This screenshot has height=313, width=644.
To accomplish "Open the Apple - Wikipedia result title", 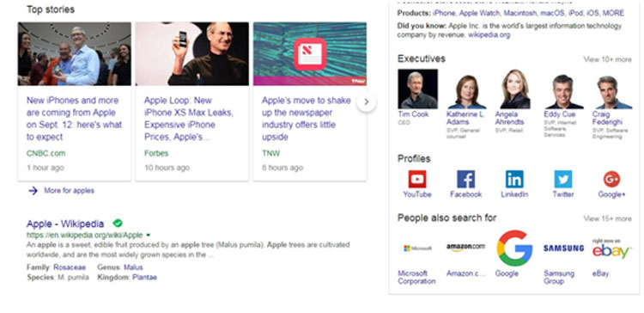I will (65, 224).
